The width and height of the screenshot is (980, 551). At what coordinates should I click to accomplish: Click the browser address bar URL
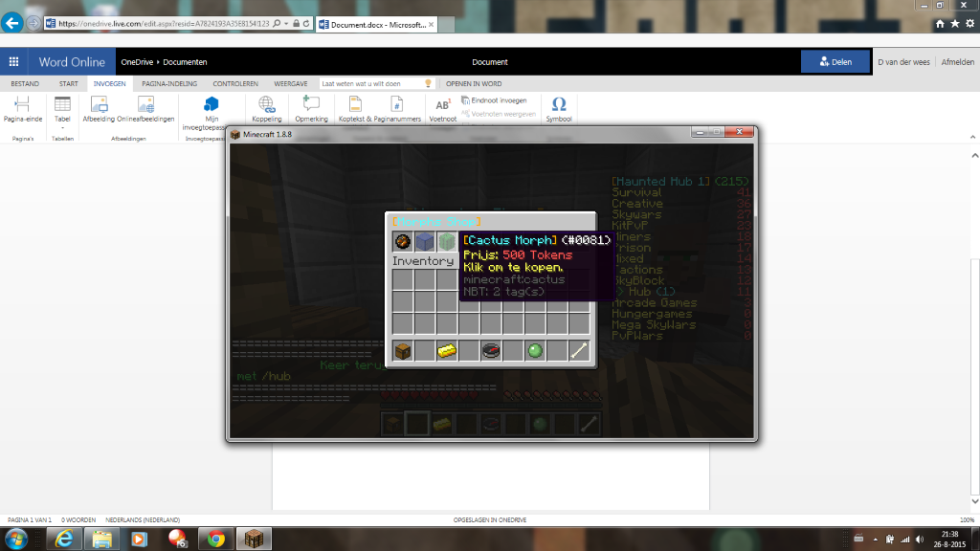[164, 24]
